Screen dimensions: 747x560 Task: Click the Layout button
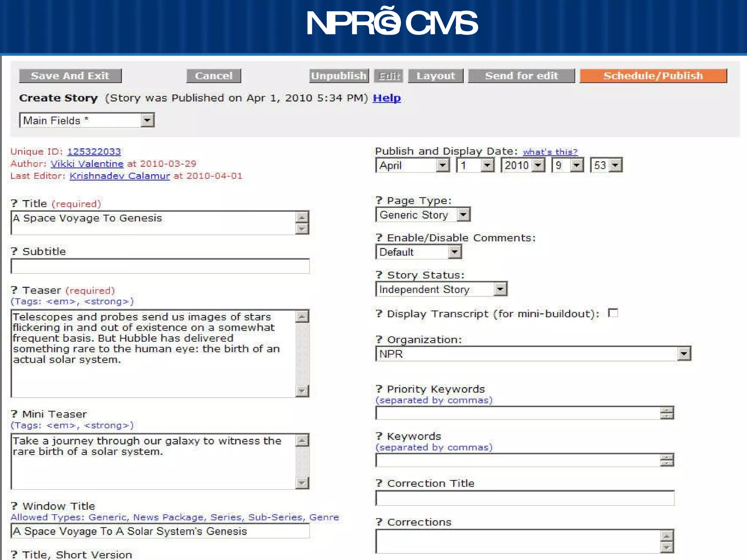click(436, 76)
